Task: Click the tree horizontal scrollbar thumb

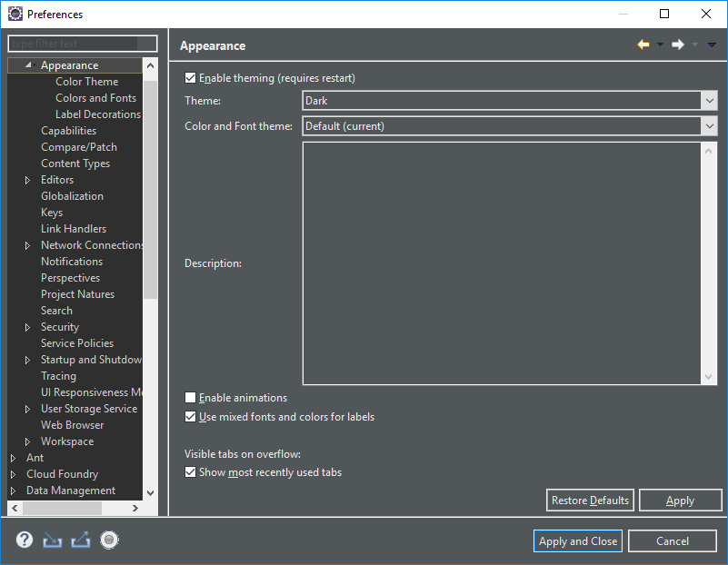Action: [62, 508]
